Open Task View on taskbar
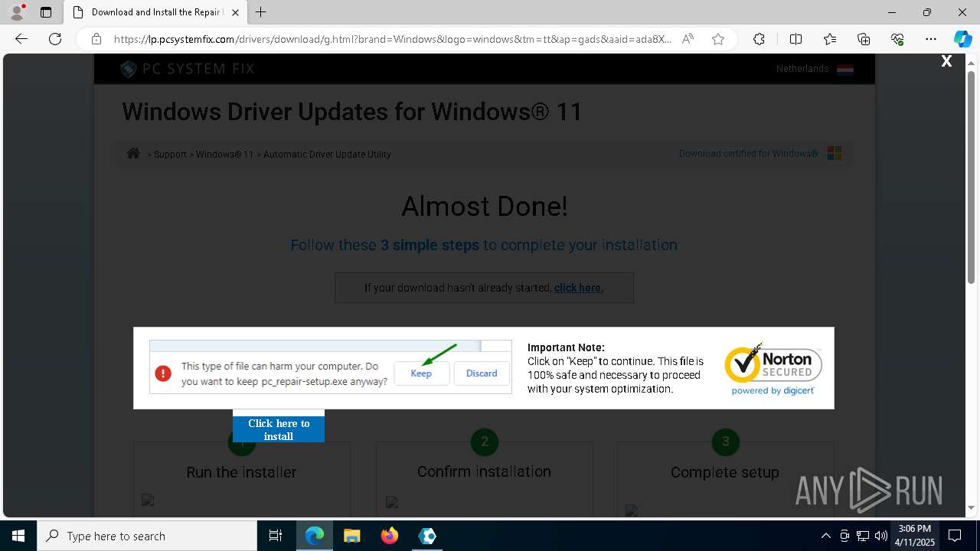Image resolution: width=980 pixels, height=551 pixels. pyautogui.click(x=276, y=536)
